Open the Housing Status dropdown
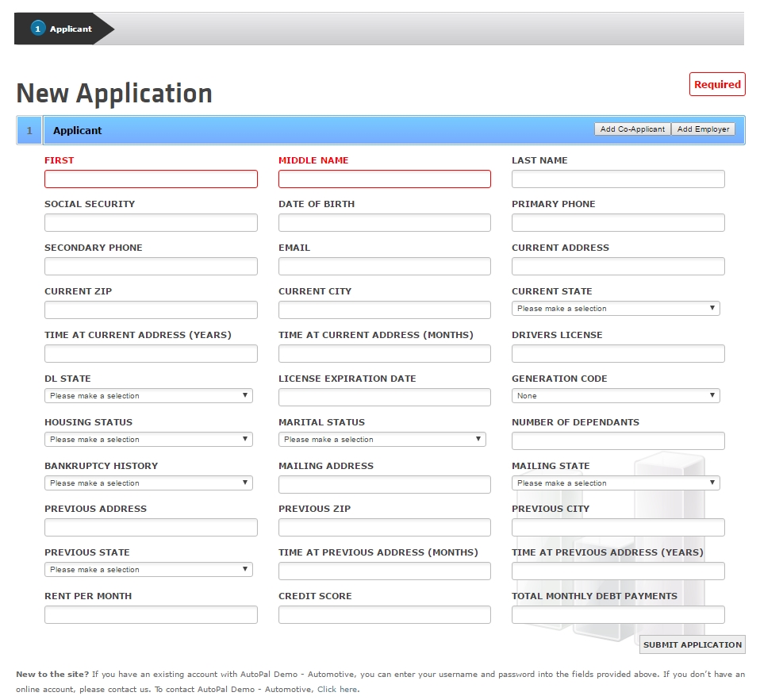 click(x=148, y=439)
